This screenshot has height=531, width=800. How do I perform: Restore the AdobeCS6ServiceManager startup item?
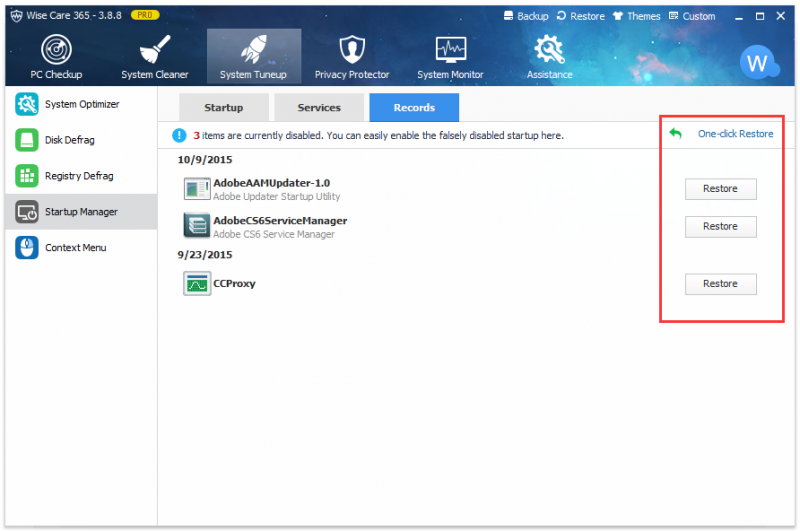(720, 226)
